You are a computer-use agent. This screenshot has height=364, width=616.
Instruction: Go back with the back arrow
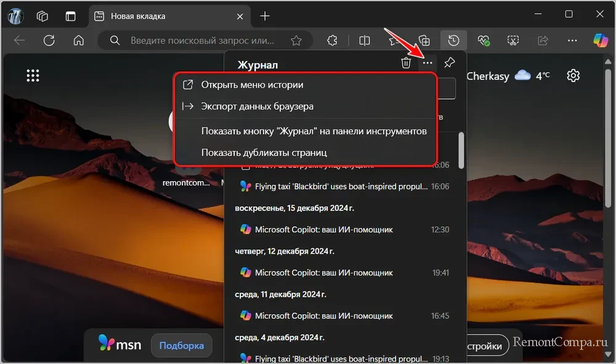19,40
